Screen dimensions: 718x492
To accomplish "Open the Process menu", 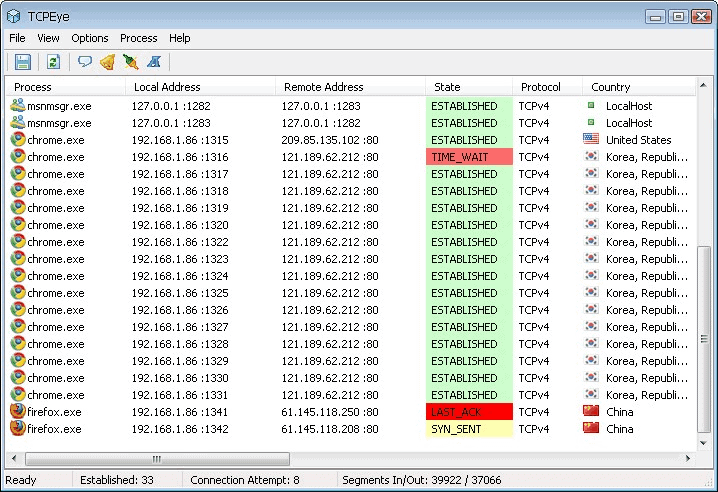I will (x=139, y=38).
